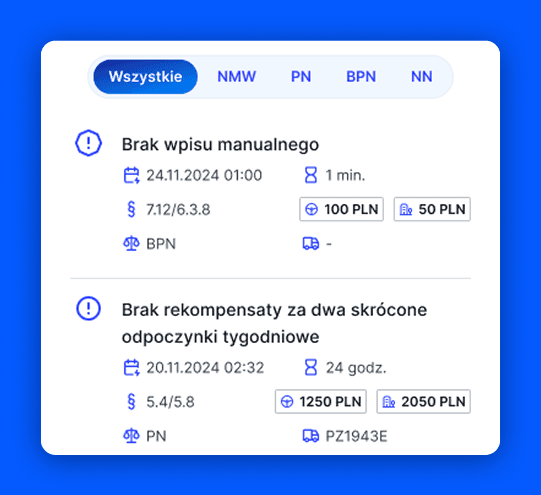Click hourglass icon next to 1 min.
Viewport: 541px width, 495px height.
tap(311, 175)
